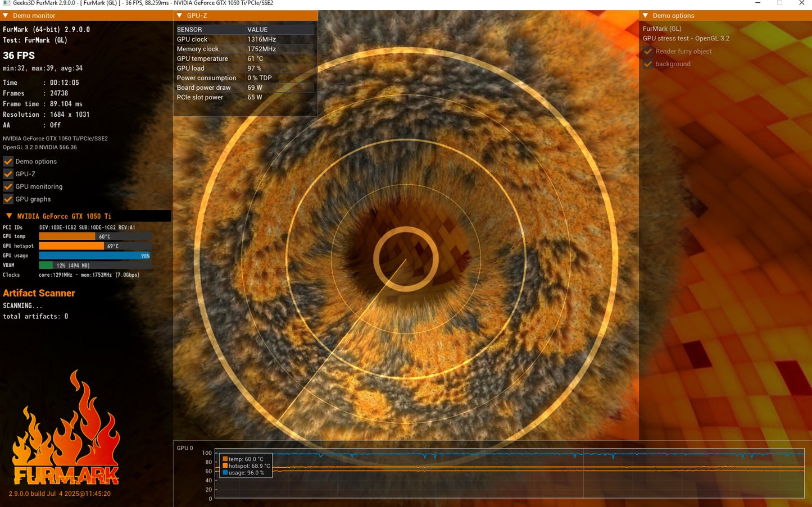Click the GPU temp bar showing 60°C
The height and width of the screenshot is (507, 812).
96,236
